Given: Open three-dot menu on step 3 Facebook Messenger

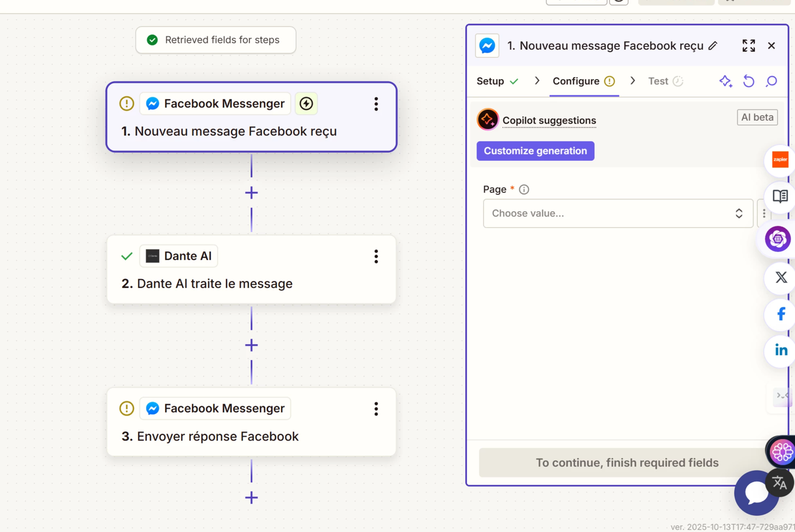Looking at the screenshot, I should coord(376,409).
